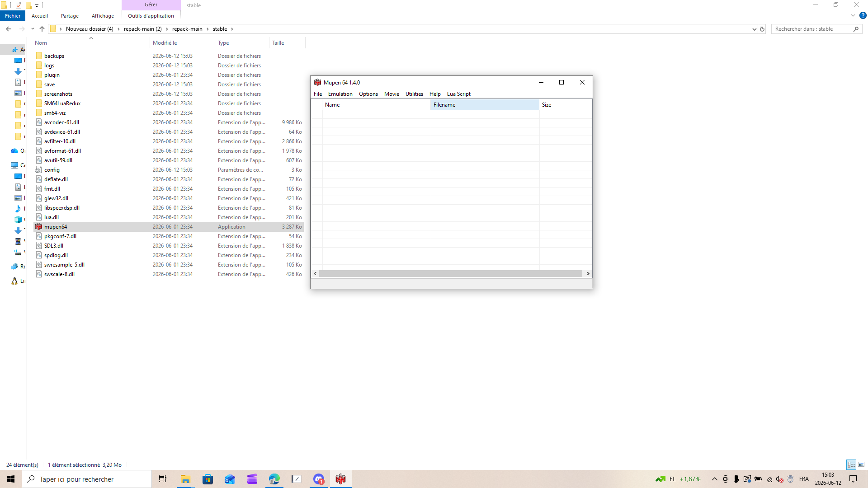Go up one folder level with the up arrow

(x=42, y=29)
